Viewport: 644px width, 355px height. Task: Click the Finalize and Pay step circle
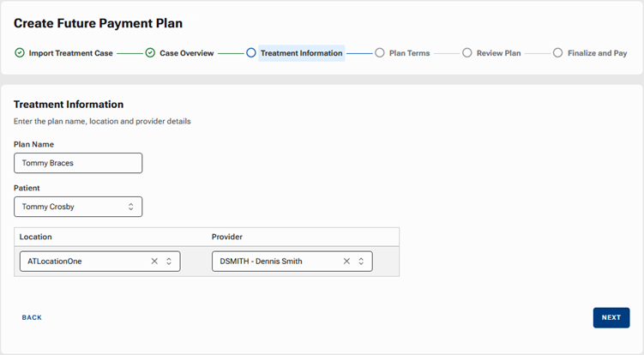557,53
